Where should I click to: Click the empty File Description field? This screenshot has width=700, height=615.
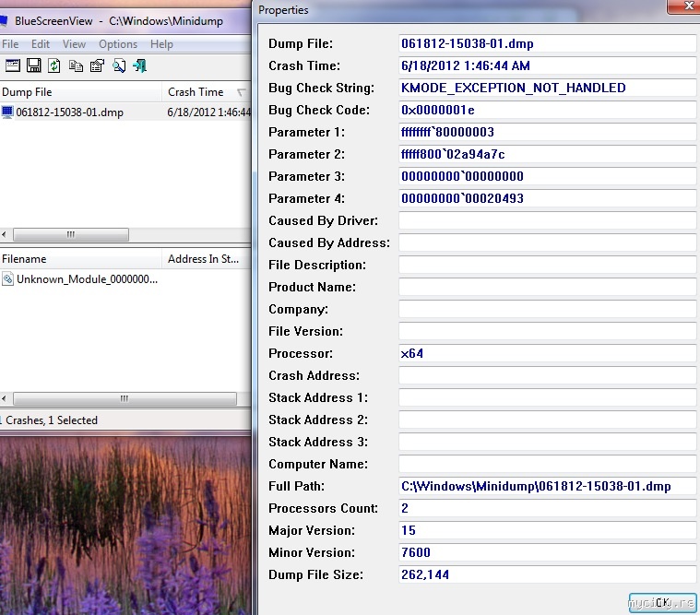click(x=547, y=265)
